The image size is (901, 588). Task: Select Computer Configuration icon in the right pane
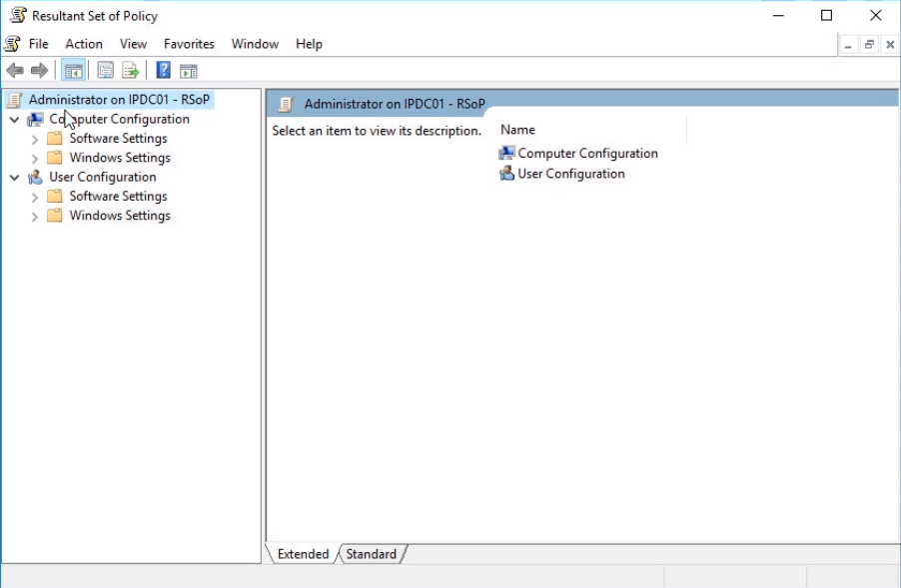507,154
